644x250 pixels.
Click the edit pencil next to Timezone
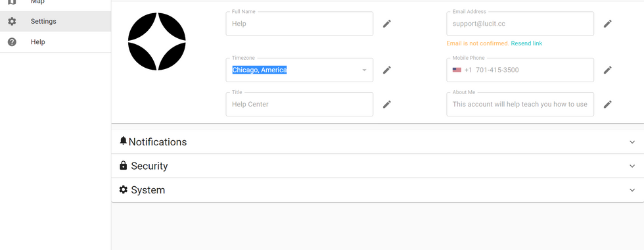coord(386,70)
